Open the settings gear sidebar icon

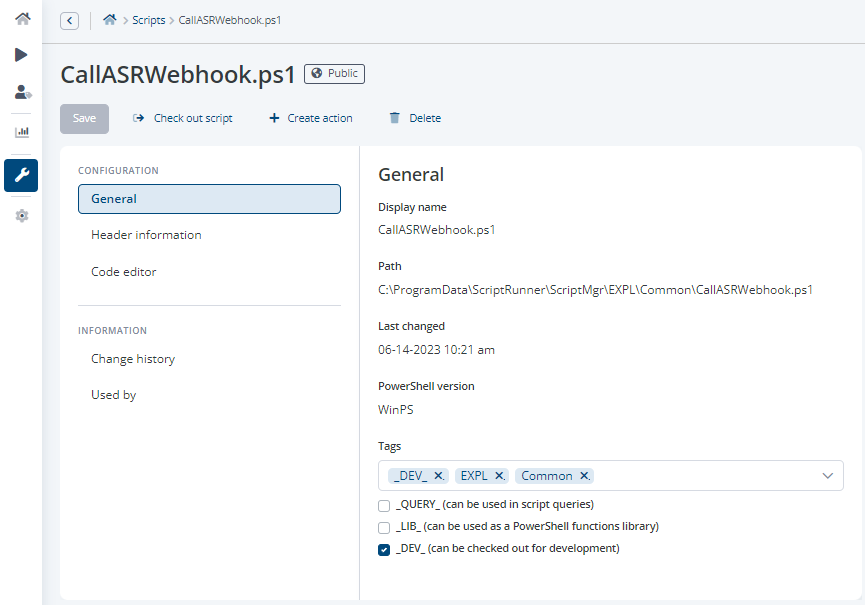tap(21, 215)
